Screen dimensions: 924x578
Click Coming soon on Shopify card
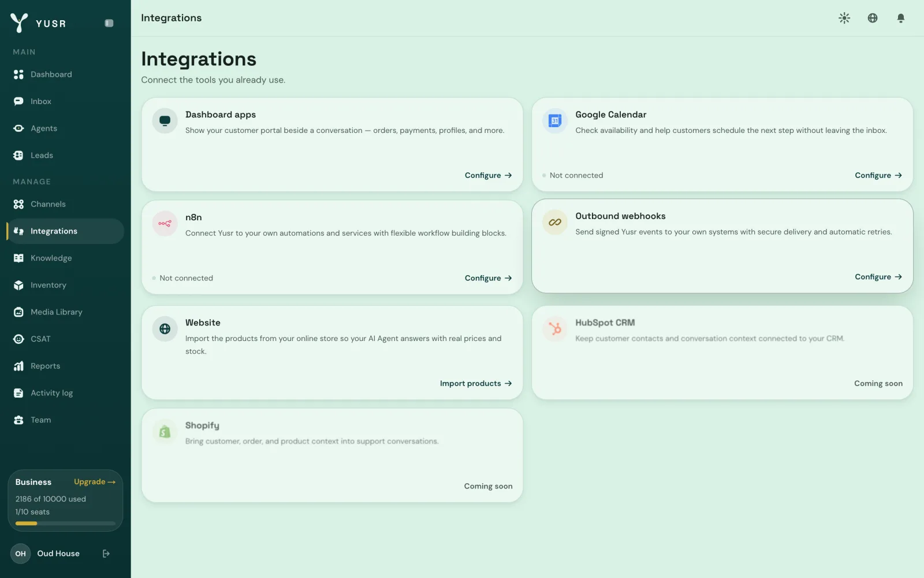(x=488, y=486)
